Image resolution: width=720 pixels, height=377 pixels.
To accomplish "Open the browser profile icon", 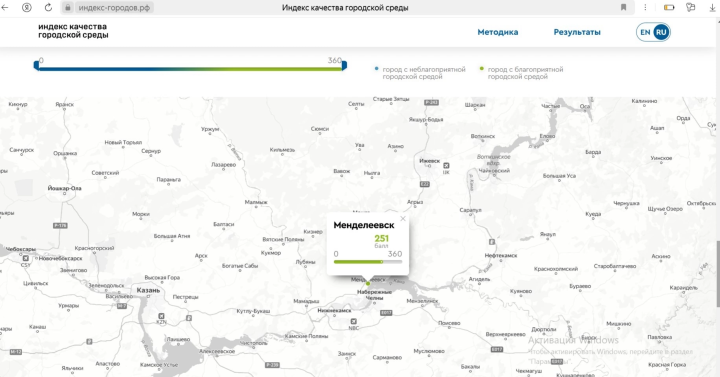I will [27, 7].
